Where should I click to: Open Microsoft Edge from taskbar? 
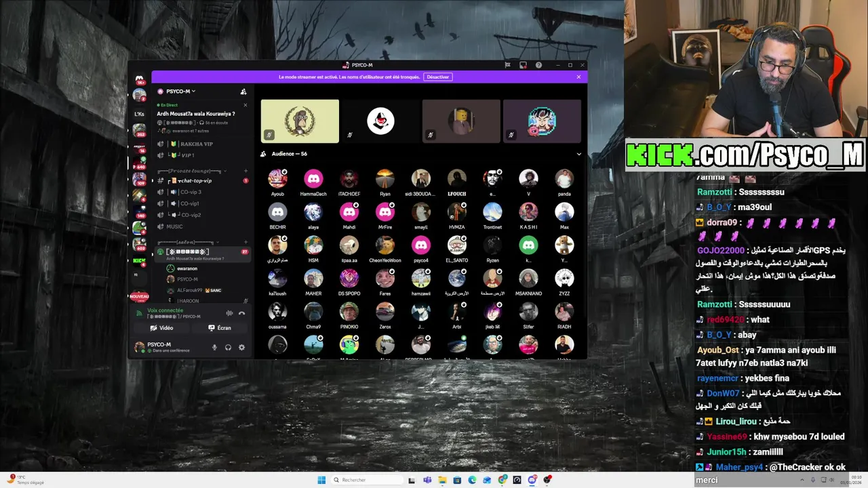click(472, 480)
